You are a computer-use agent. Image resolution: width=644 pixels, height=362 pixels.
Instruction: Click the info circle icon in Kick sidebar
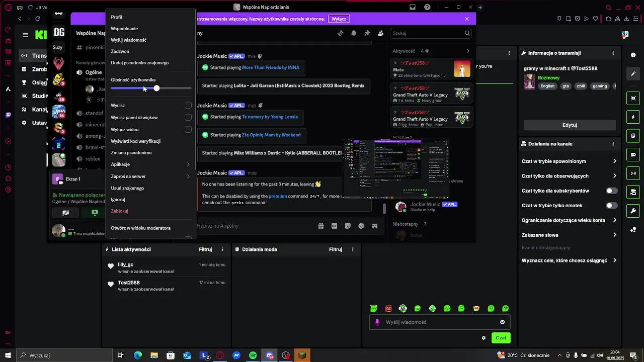click(633, 55)
